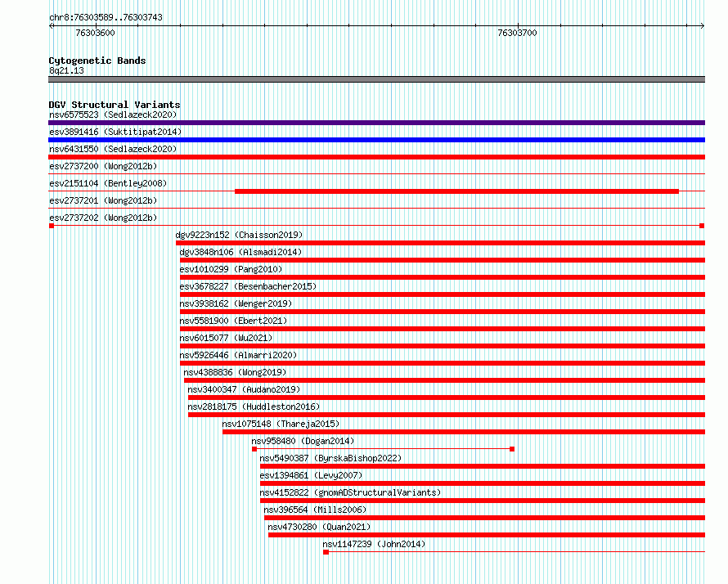Screen dimensions: 728x584
Task: Open nsv3400347 (Audano2019) variant label
Action: tap(244, 389)
